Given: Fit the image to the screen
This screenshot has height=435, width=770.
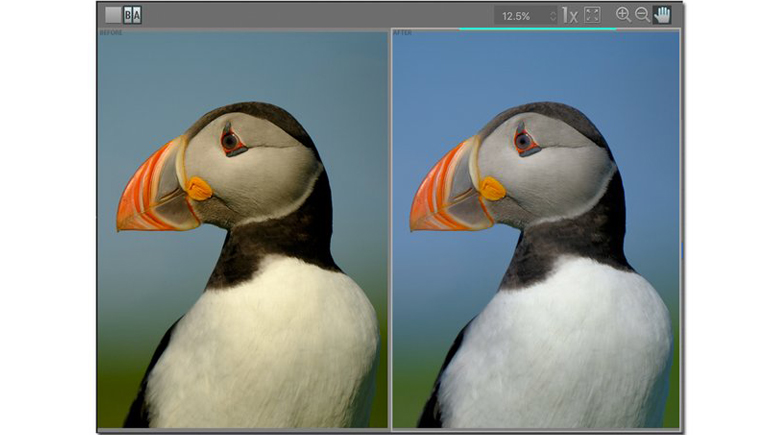Looking at the screenshot, I should tap(592, 15).
